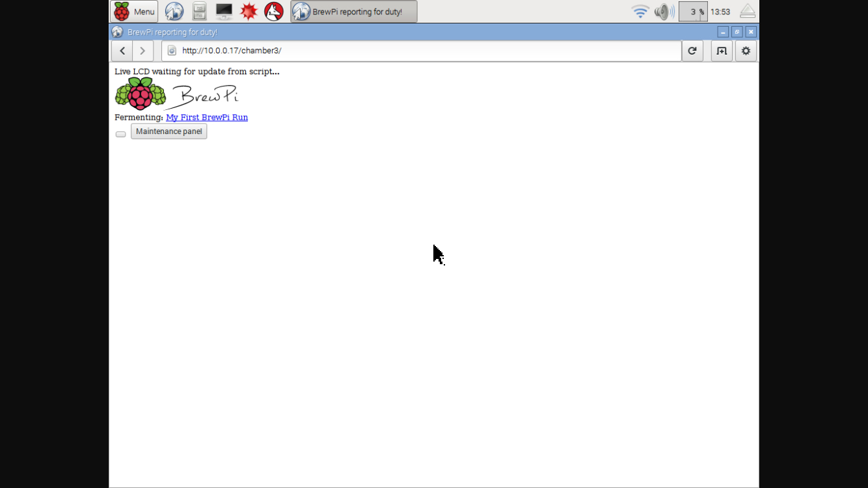The height and width of the screenshot is (488, 868).
Task: Open the WiFi network indicator
Action: point(640,12)
